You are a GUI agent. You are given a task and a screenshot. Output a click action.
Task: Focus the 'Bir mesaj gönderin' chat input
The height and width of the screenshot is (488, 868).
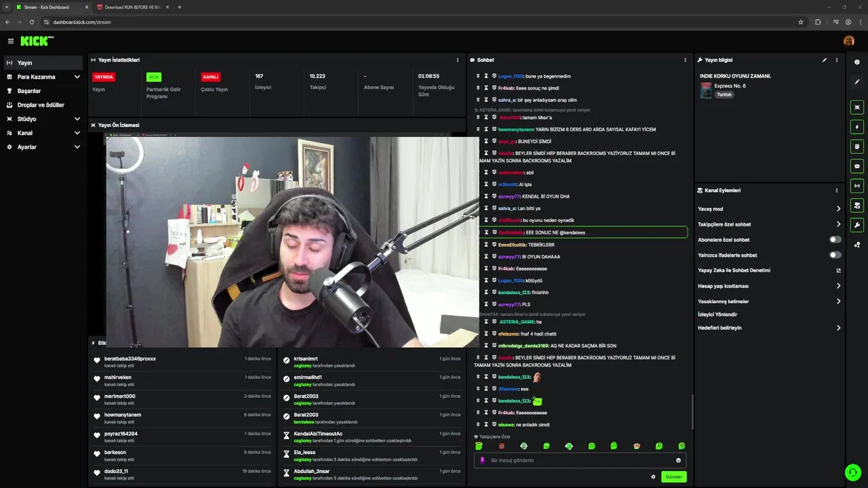580,460
